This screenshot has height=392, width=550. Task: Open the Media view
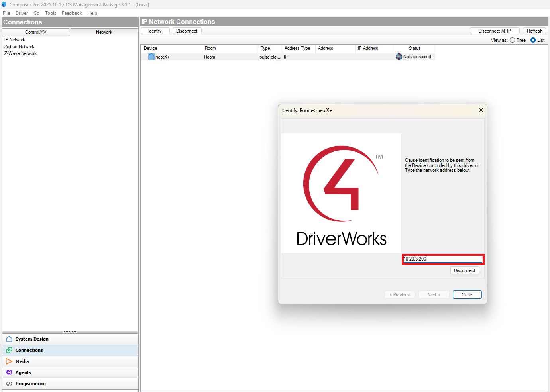point(70,361)
